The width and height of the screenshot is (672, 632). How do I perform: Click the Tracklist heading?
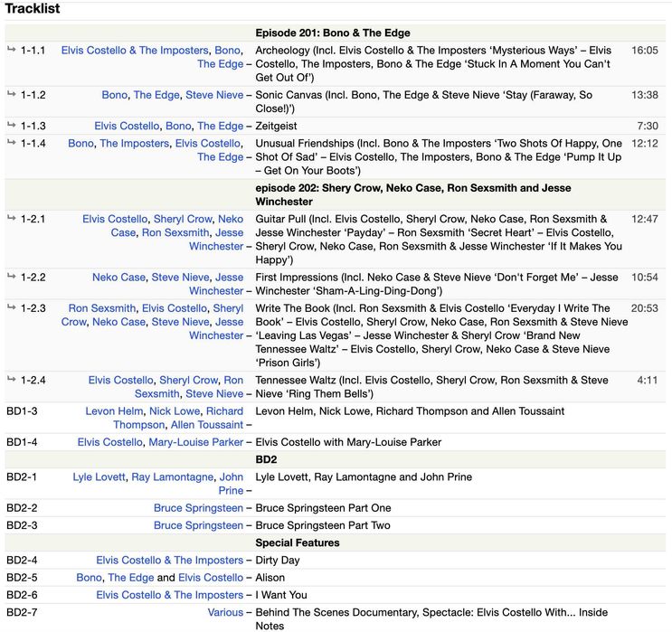tap(33, 8)
